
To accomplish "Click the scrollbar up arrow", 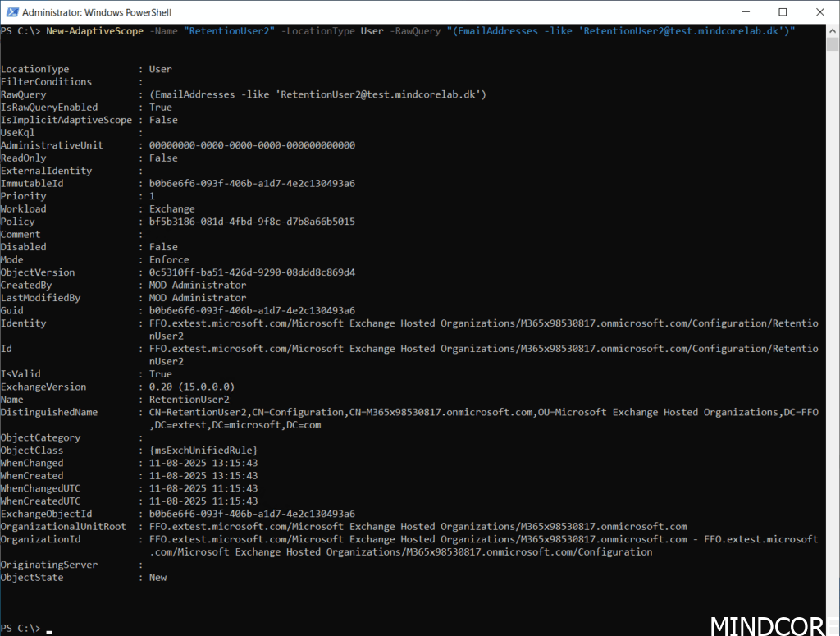I will click(x=833, y=32).
